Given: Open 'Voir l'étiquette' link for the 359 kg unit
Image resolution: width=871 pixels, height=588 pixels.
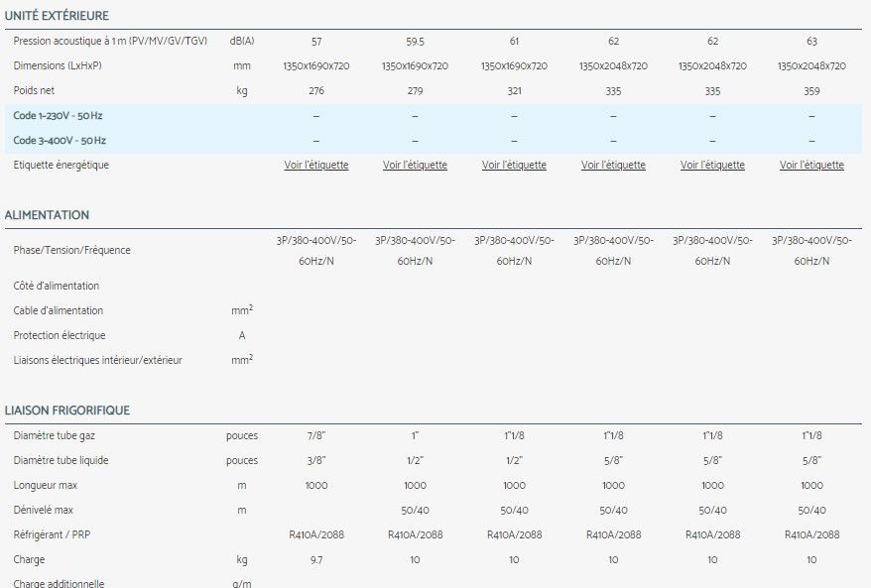Looking at the screenshot, I should (811, 166).
